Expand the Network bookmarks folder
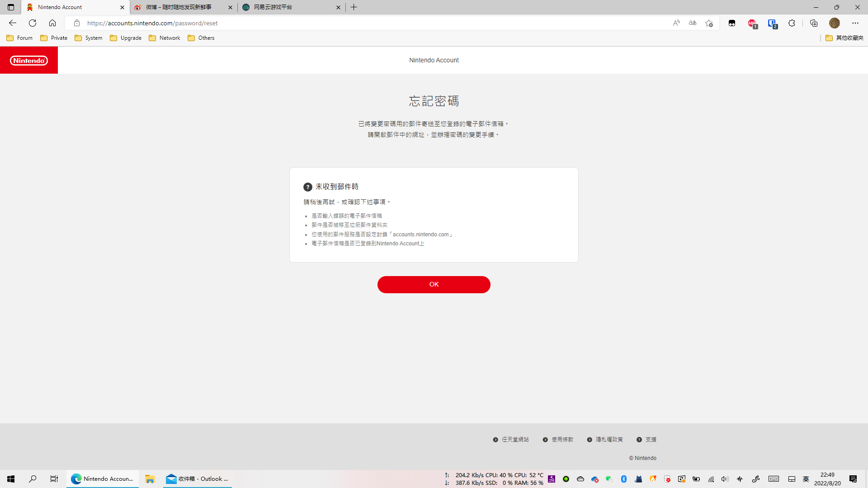The image size is (868, 488). 165,38
